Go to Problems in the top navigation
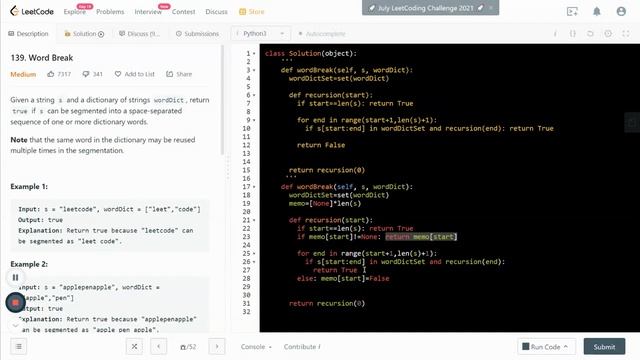The height and width of the screenshot is (360, 640). 110,12
